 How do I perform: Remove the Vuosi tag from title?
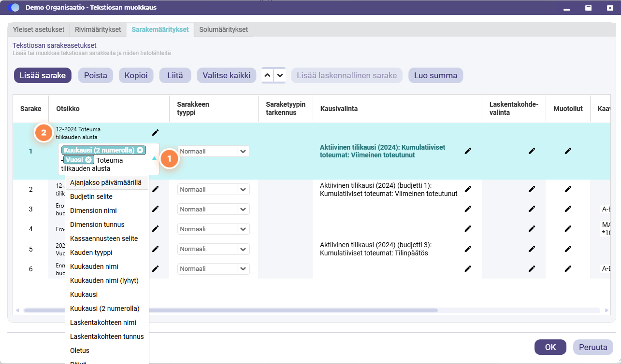point(88,160)
